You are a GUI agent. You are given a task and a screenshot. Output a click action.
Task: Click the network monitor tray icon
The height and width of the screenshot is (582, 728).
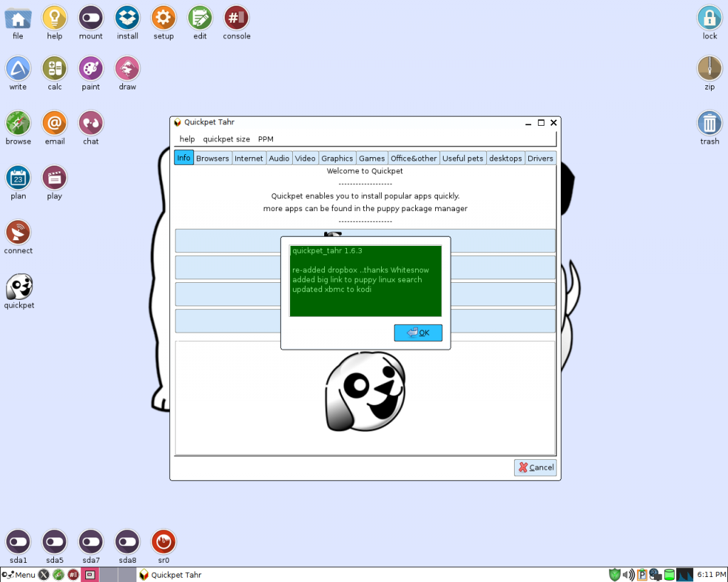(655, 575)
